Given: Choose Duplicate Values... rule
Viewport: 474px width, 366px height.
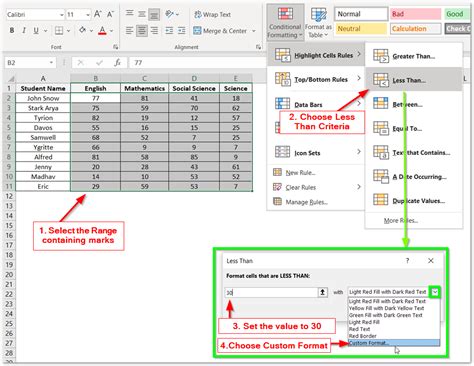Looking at the screenshot, I should click(413, 201).
